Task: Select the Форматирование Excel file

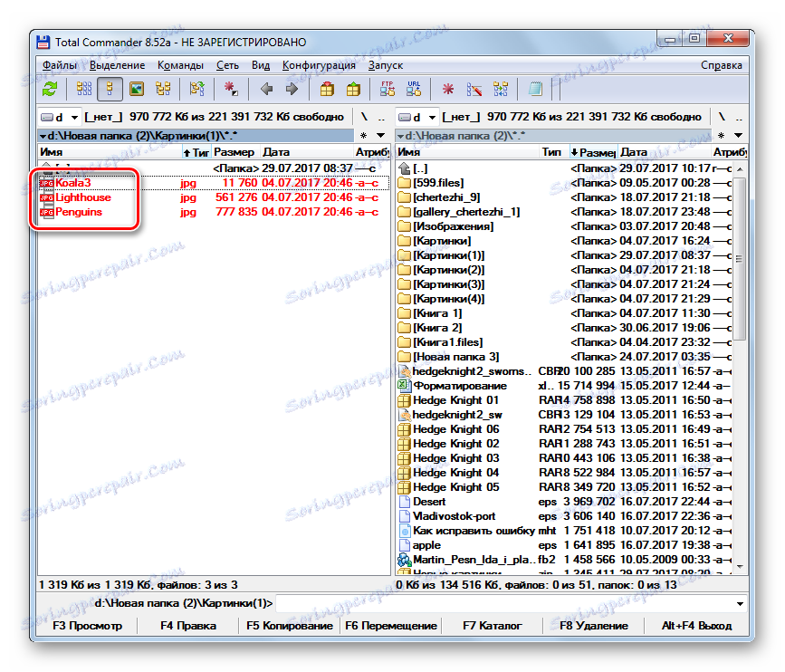Action: click(x=564, y=386)
